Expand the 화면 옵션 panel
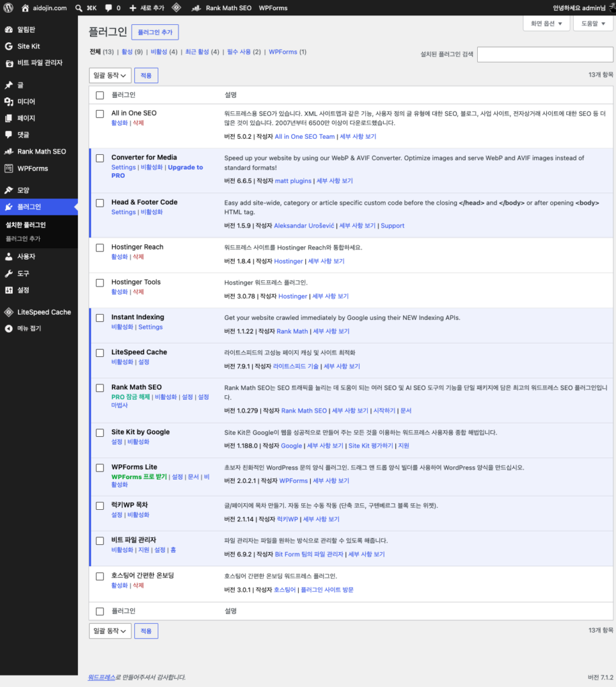The width and height of the screenshot is (616, 687). click(x=546, y=23)
